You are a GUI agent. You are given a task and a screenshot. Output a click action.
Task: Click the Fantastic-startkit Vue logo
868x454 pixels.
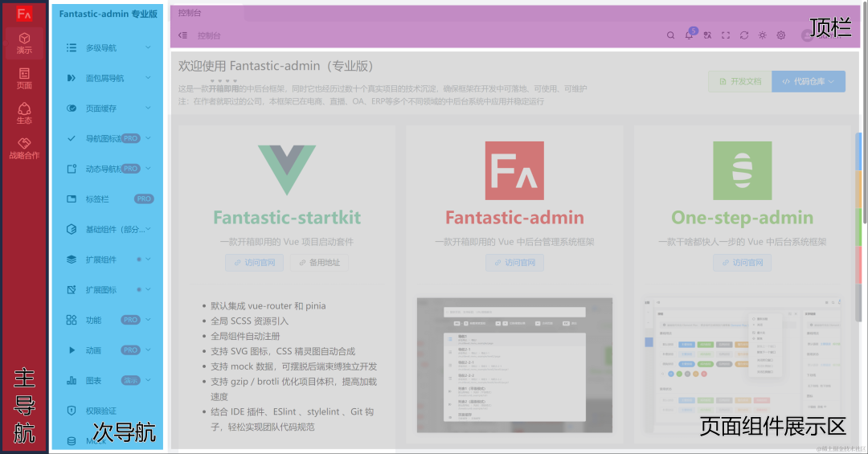pyautogui.click(x=287, y=170)
